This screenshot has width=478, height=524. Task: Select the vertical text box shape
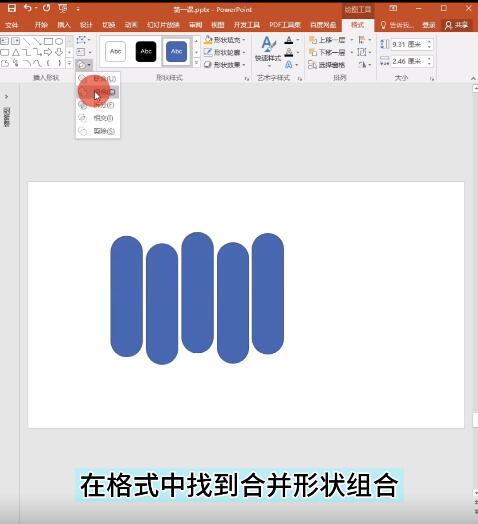tap(15, 41)
